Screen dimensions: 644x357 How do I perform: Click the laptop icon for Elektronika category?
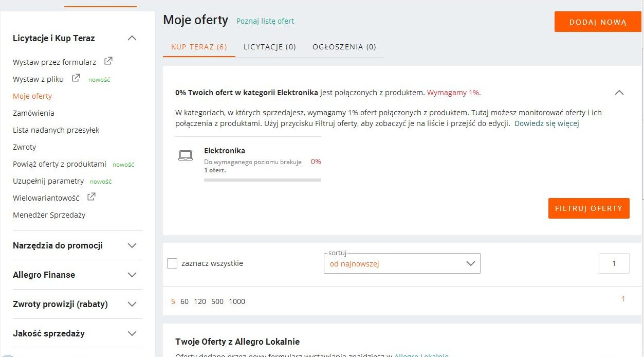point(186,155)
